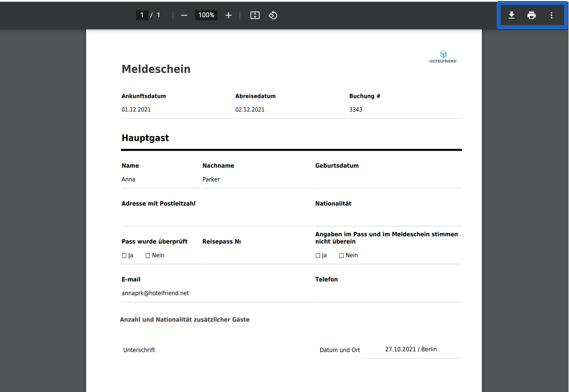
Task: Check Ja under Pass wurde überprüft
Action: coord(124,256)
